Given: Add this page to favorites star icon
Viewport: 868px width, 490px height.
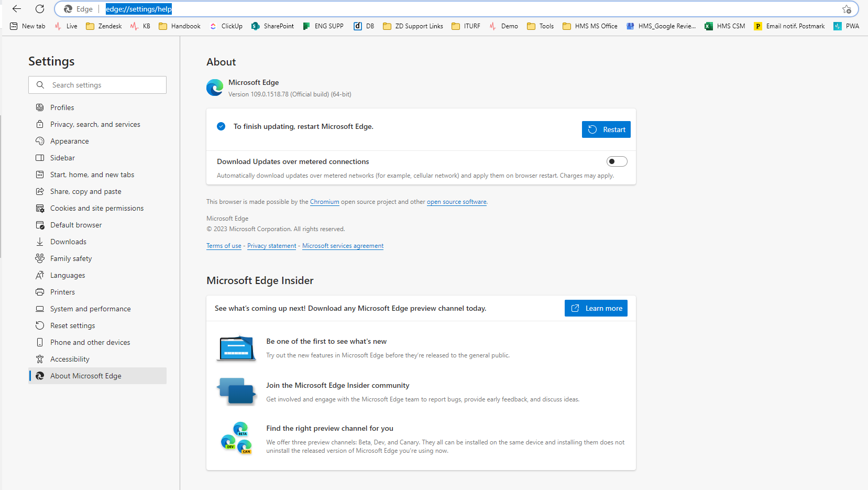Looking at the screenshot, I should click(x=847, y=9).
